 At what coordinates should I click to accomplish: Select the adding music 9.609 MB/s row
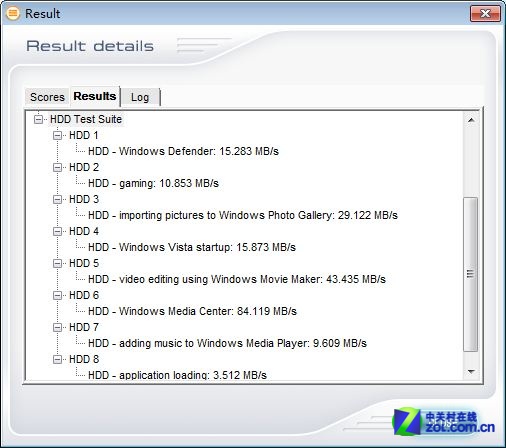227,343
